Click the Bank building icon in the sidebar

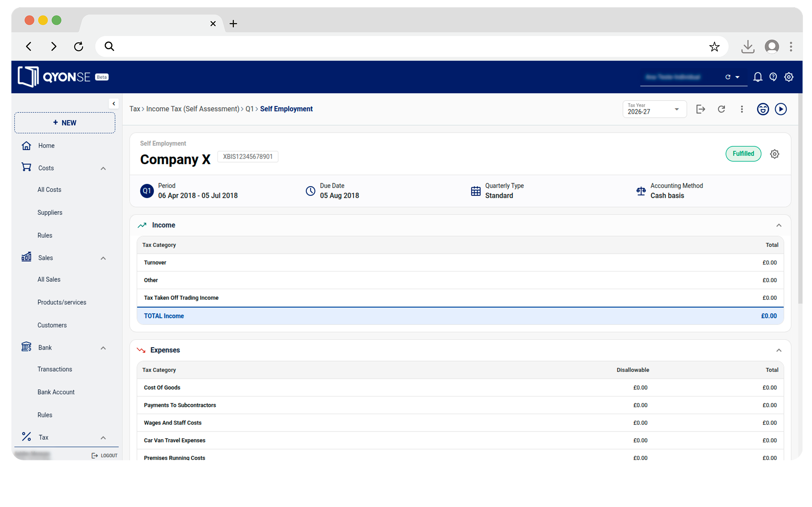tap(27, 347)
